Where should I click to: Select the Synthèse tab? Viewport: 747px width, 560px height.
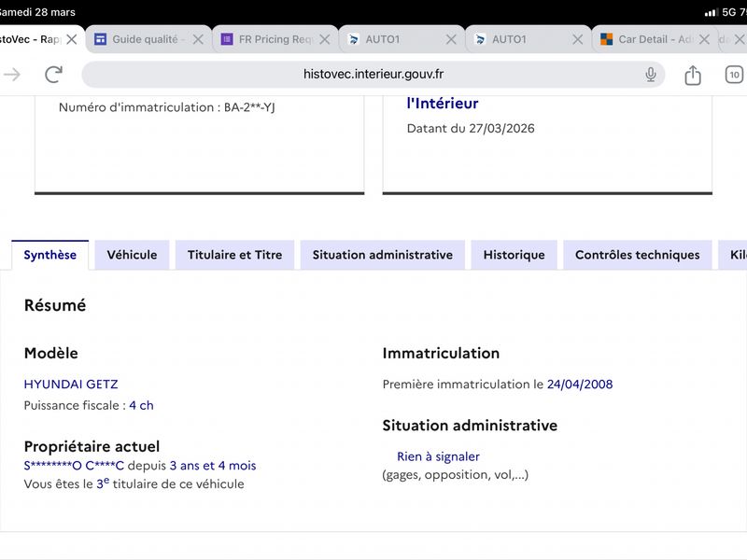pyautogui.click(x=50, y=255)
